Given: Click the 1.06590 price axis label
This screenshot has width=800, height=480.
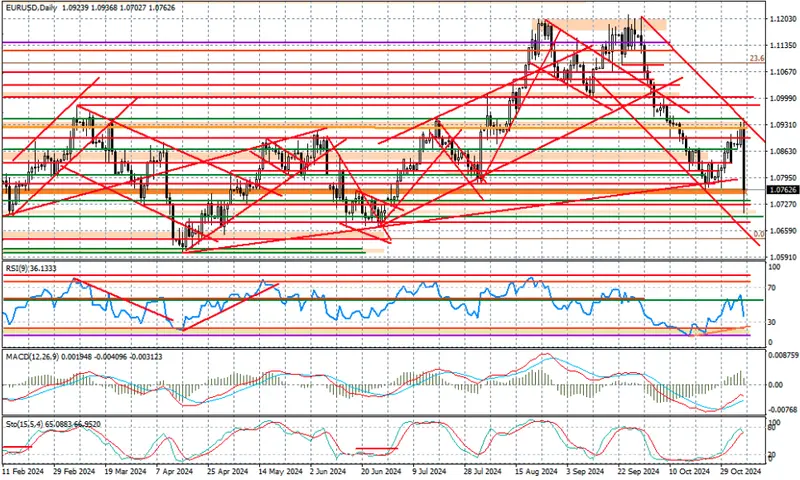Looking at the screenshot, I should click(x=782, y=231).
